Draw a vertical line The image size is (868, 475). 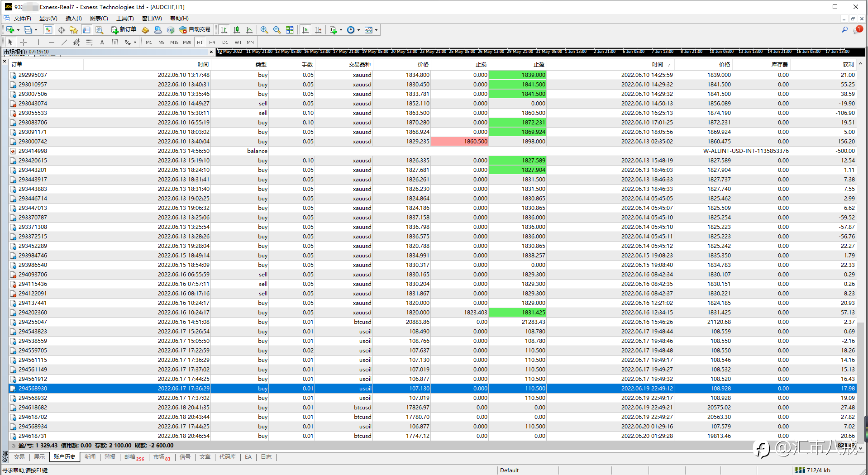point(39,42)
